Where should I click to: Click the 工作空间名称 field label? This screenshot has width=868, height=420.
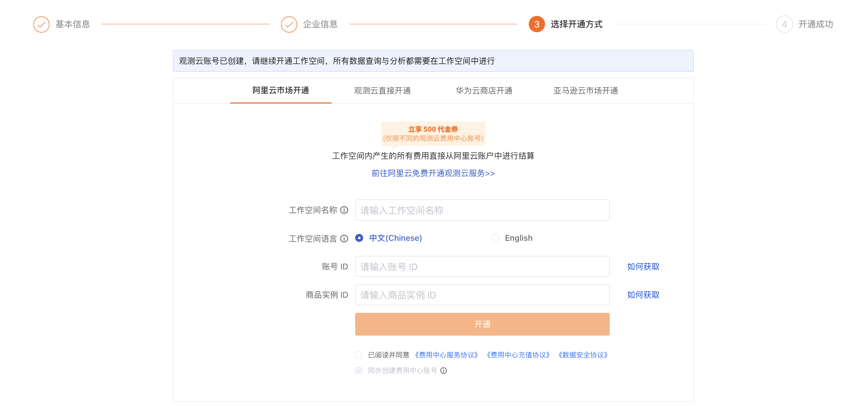pos(313,210)
